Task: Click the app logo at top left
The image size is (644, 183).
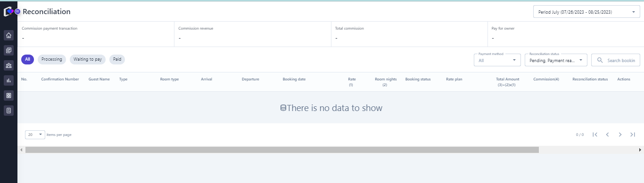Action: (x=8, y=11)
